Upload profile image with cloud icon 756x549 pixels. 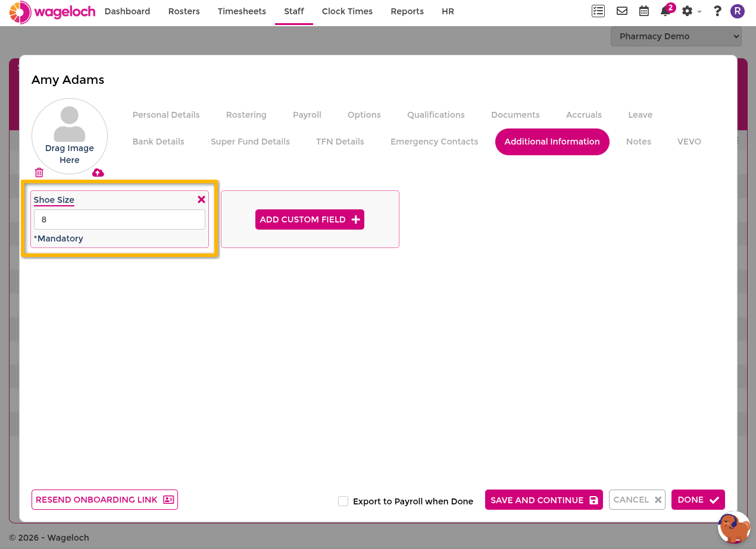[98, 172]
